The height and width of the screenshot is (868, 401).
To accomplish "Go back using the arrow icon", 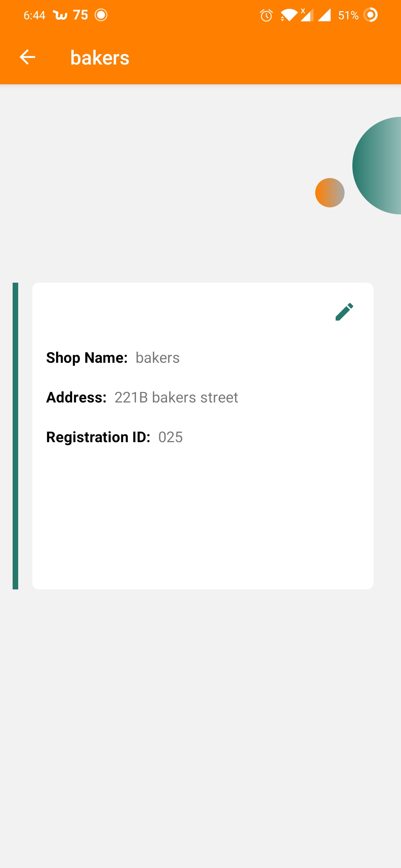I will point(27,57).
